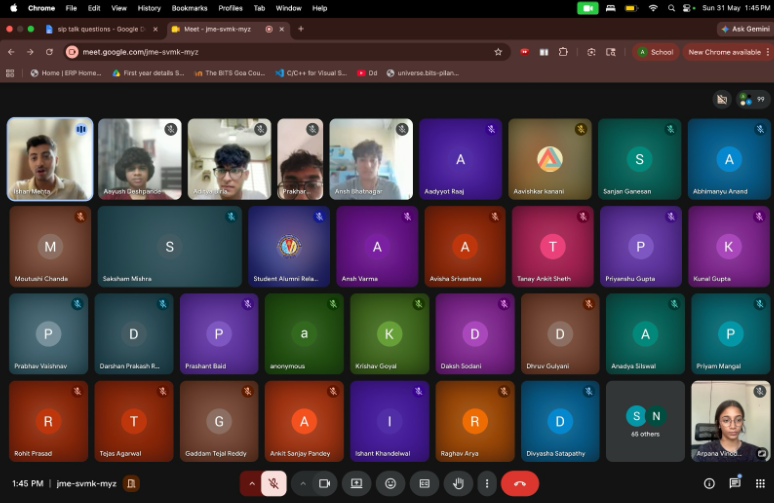The height and width of the screenshot is (503, 774).
Task: Click the recording indicator on Meet tab
Action: (269, 29)
